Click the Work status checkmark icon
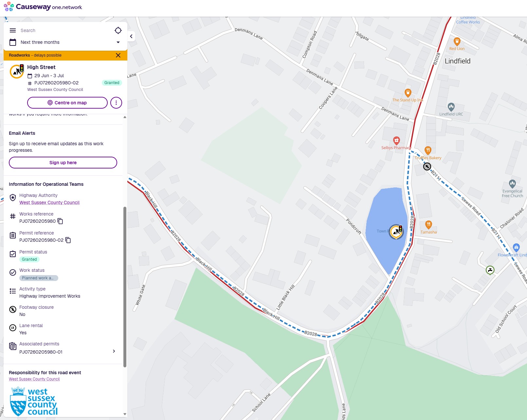 click(13, 272)
